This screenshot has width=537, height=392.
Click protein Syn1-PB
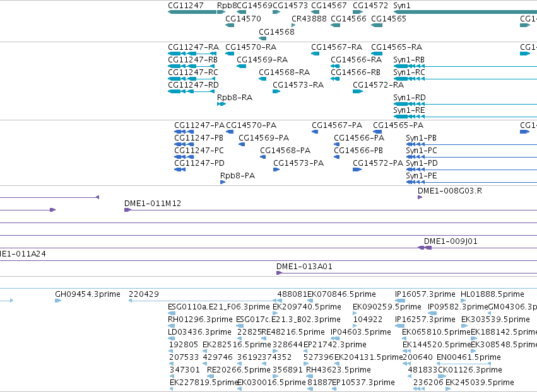coord(422,138)
